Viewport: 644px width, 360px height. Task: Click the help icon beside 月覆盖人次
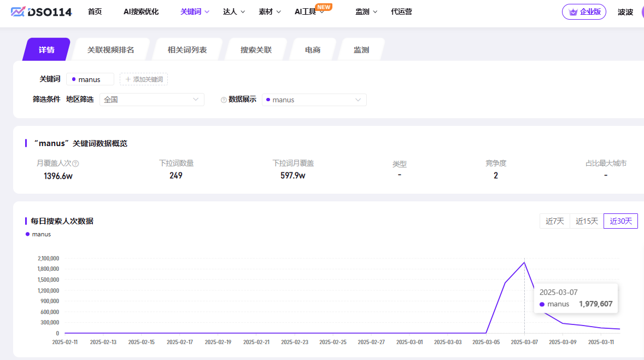76,164
